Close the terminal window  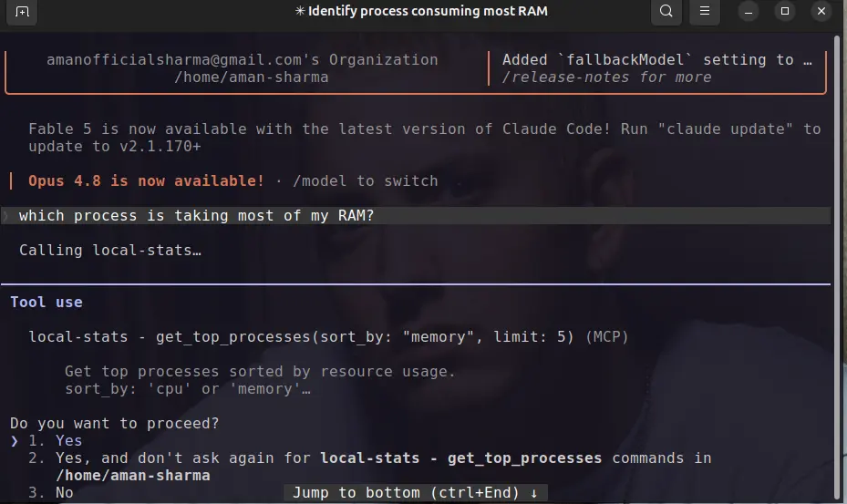(821, 11)
